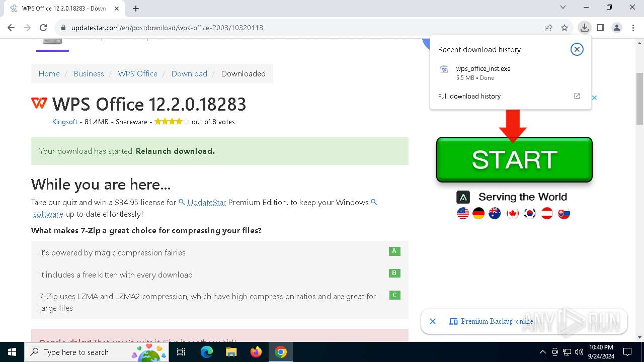Open the volume tray icon

click(579, 352)
